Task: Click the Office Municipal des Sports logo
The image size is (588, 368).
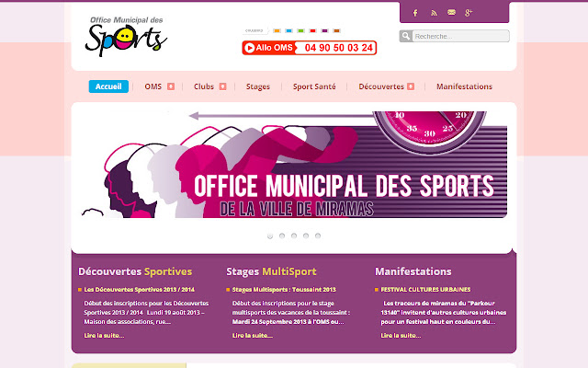Action: pyautogui.click(x=126, y=37)
